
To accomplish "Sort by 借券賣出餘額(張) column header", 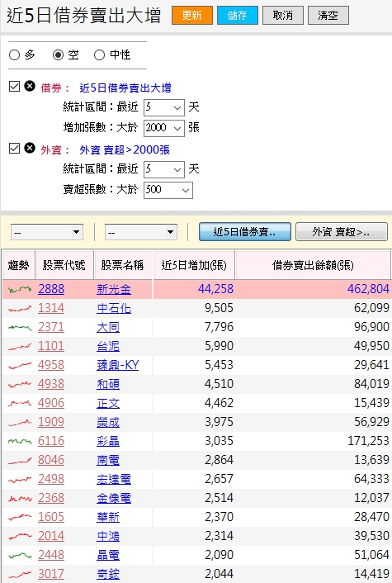I will click(x=313, y=265).
